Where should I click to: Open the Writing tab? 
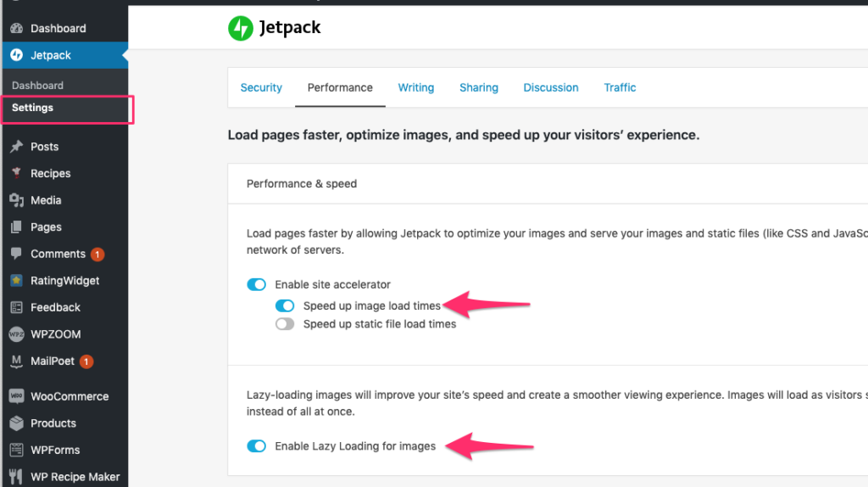click(x=415, y=87)
